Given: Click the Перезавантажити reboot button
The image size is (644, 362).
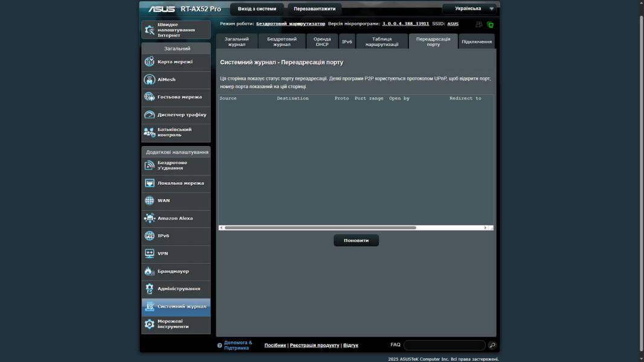Looking at the screenshot, I should (x=314, y=9).
